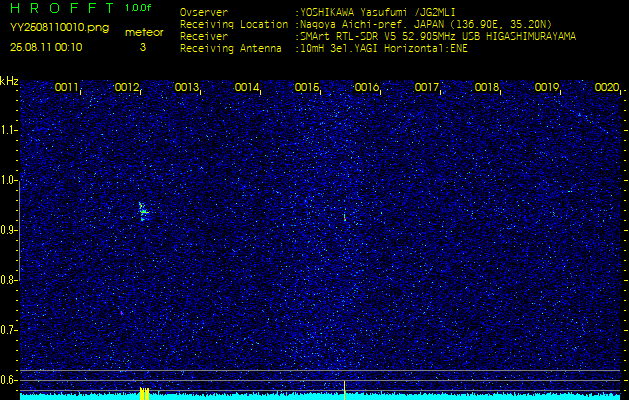This screenshot has width=629, height=400.
Task: Click the time marker 0016
Action: [x=367, y=87]
